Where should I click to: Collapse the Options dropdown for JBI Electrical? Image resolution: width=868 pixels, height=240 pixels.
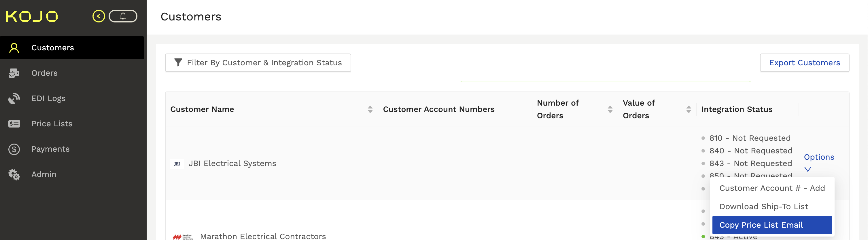click(x=819, y=157)
